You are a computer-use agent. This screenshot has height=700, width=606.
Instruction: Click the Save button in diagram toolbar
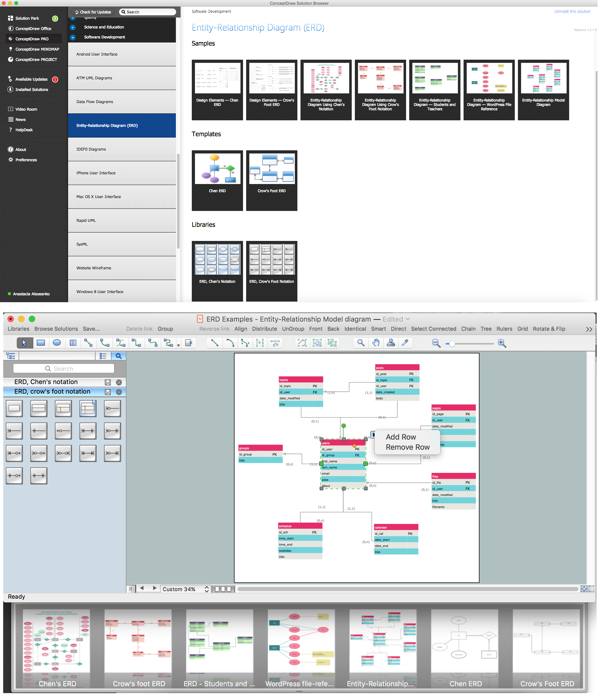(92, 329)
